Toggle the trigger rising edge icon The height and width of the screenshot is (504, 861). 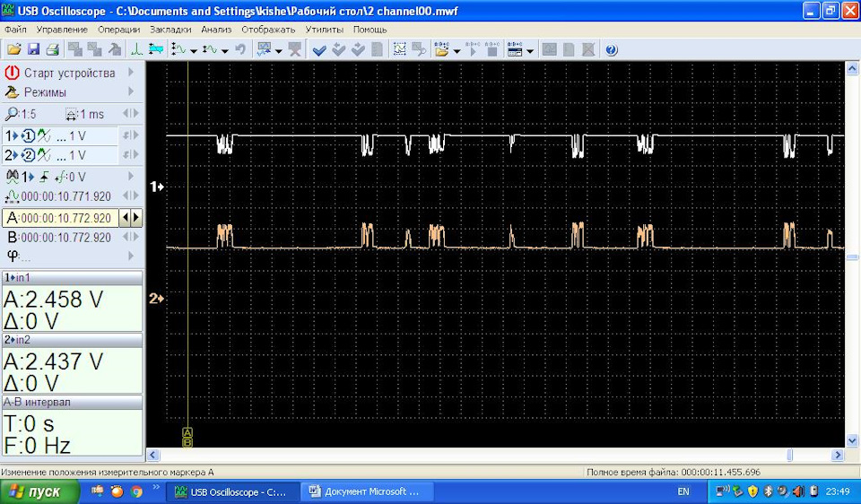coord(43,177)
